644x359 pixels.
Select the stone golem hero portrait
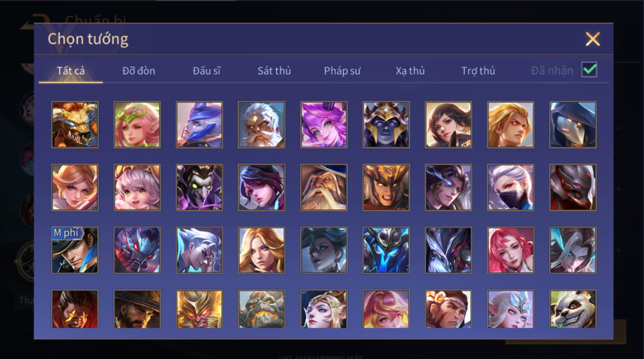tap(261, 309)
